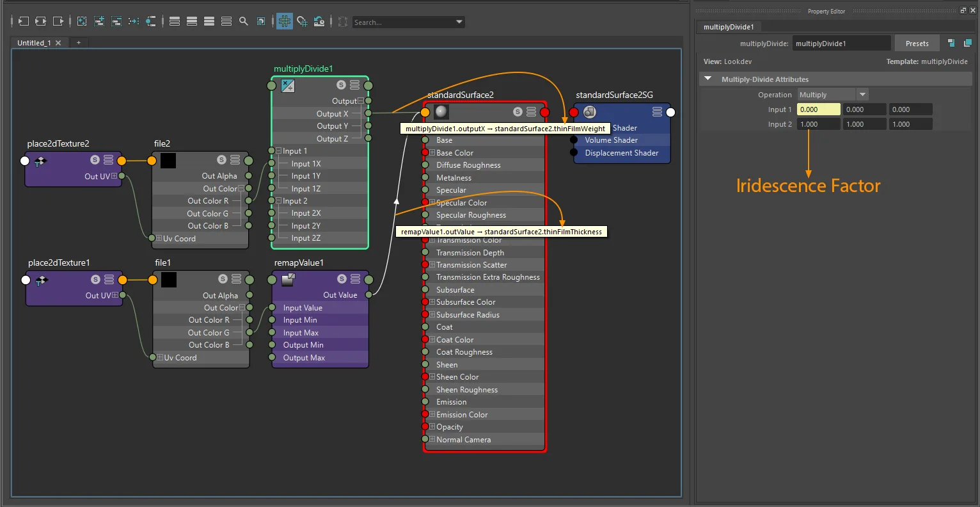Click the Input 2 first value field

pos(819,124)
